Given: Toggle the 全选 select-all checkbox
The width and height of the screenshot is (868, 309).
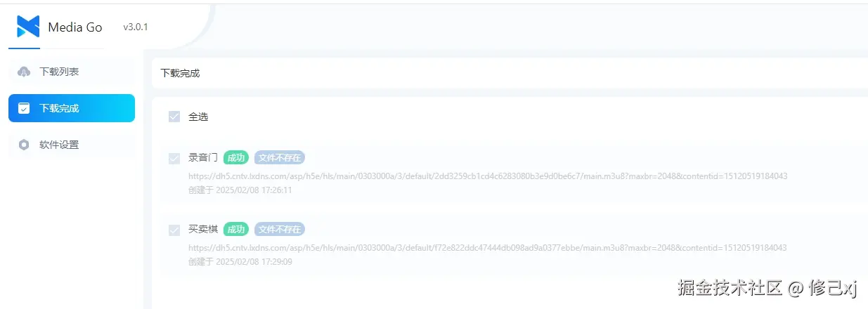Looking at the screenshot, I should [x=174, y=117].
